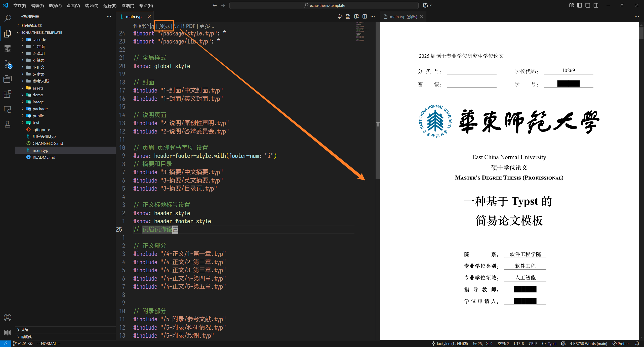Open the Explorer view in activity bar
The image size is (644, 347).
[8, 33]
